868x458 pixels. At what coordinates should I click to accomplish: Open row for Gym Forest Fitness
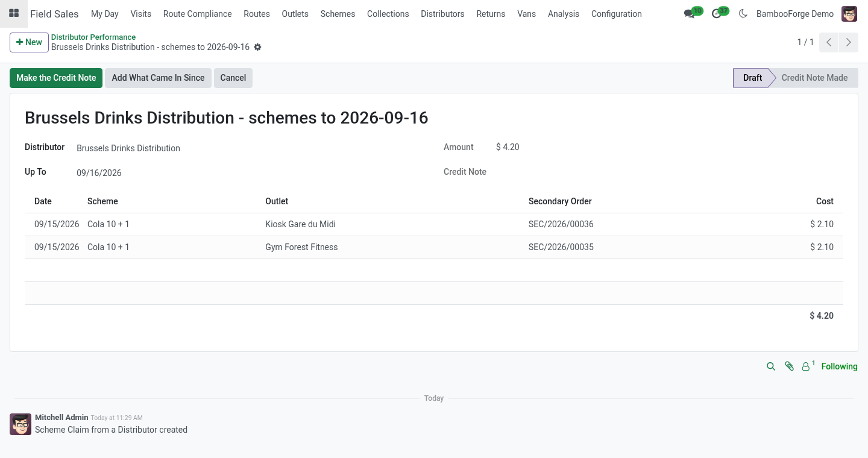[x=434, y=247]
